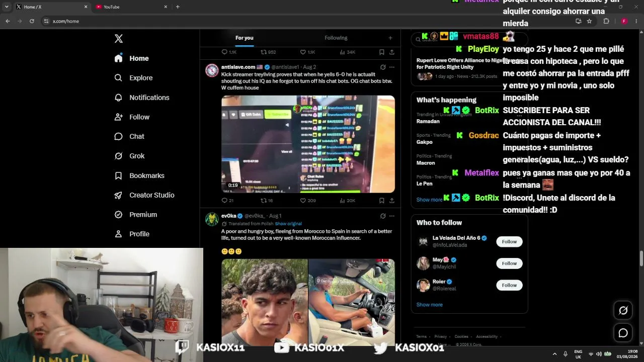Viewport: 644px width, 362px height.
Task: Show hidden icons in the system tray
Action: [x=554, y=354]
